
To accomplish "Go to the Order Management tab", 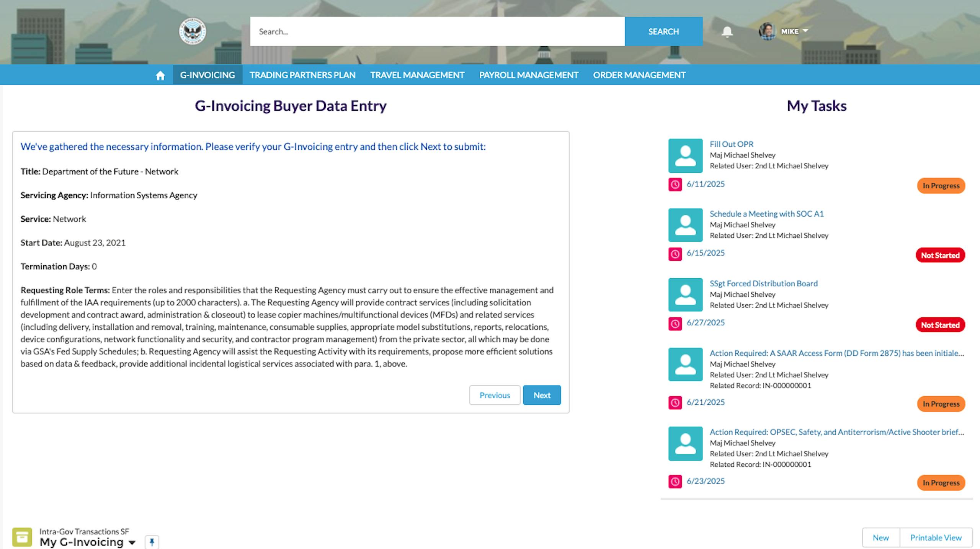I will pyautogui.click(x=639, y=75).
